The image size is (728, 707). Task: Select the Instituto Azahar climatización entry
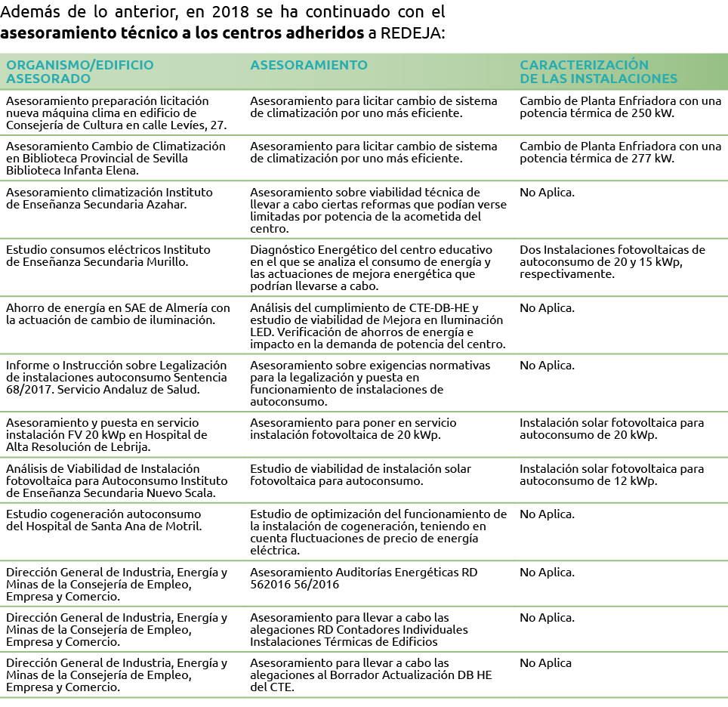pos(109,198)
